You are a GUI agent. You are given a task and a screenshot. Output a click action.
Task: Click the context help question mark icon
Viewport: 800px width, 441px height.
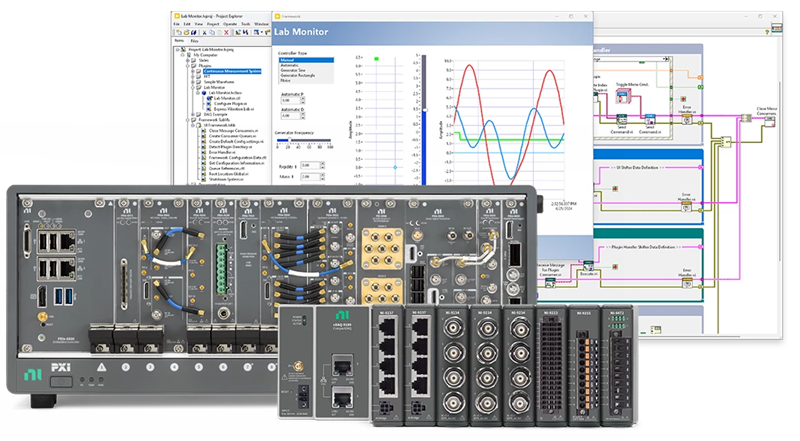click(x=767, y=32)
